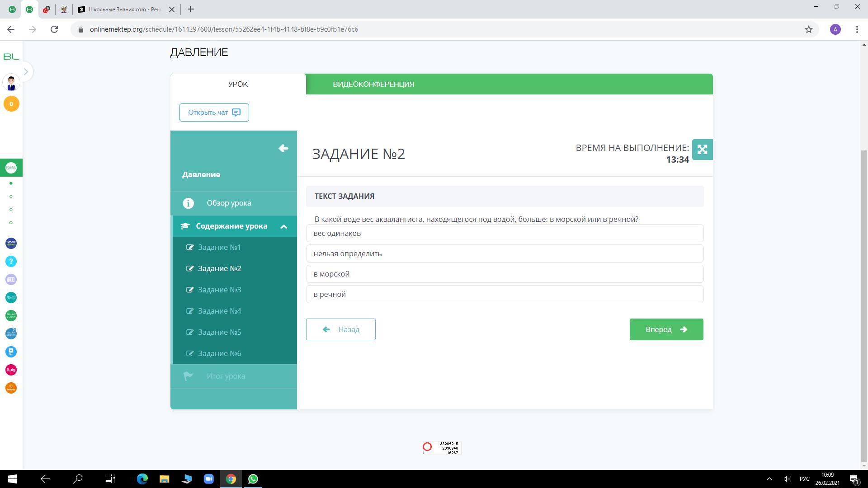Image resolution: width=868 pixels, height=488 pixels.
Task: Select answer "в морской"
Action: coord(505,274)
